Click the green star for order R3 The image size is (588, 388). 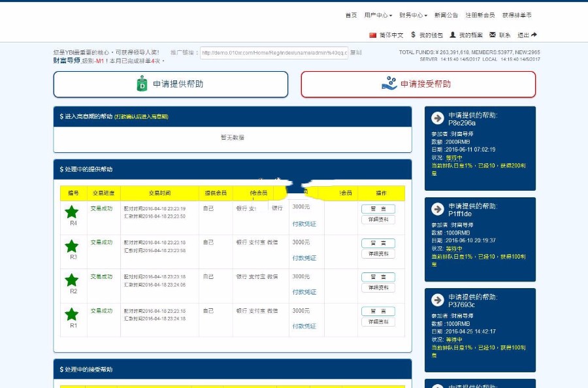72,246
